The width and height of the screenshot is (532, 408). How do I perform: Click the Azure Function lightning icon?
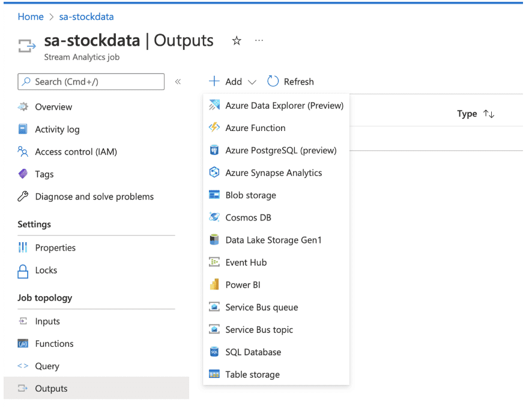214,127
